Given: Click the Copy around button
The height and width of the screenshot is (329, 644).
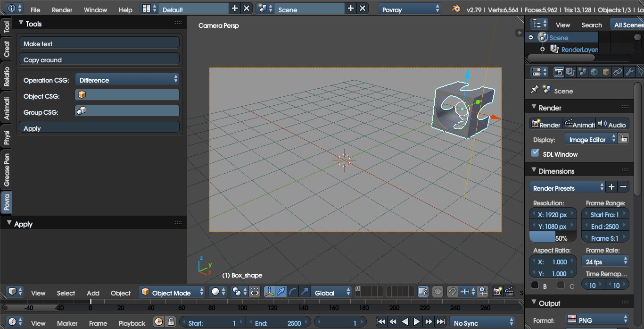Looking at the screenshot, I should 99,59.
